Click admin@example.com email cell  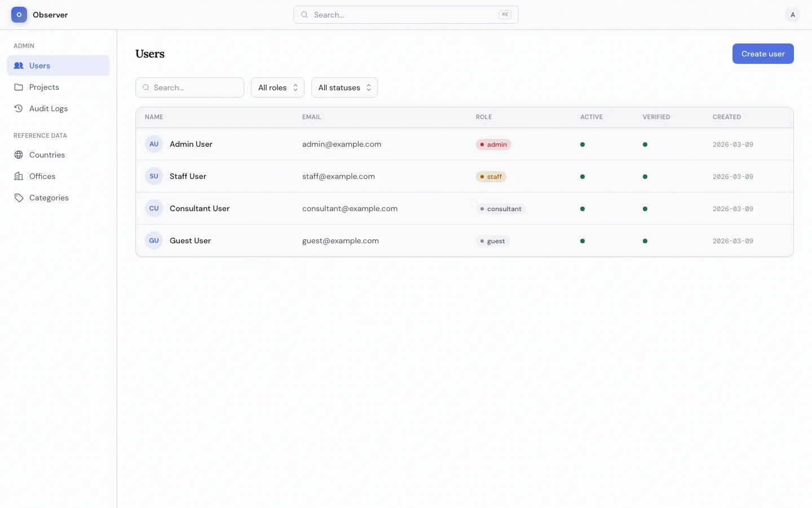(x=342, y=144)
